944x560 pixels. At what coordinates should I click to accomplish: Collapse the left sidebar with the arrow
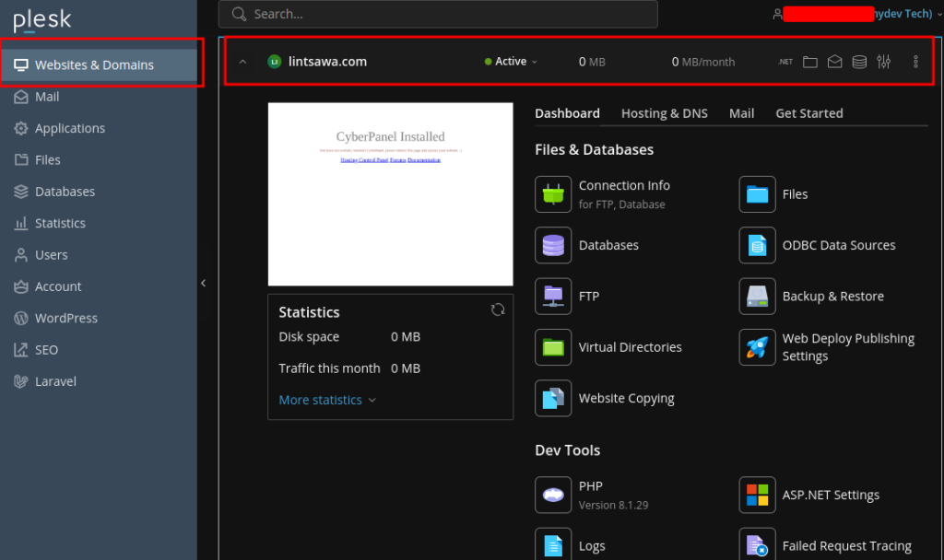tap(204, 284)
